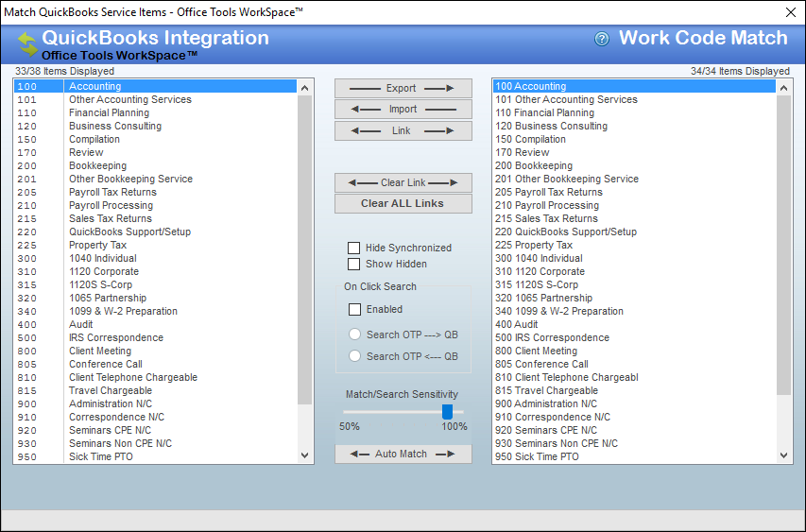Select Search OTP <--- QB radio
Viewport: 806px width, 532px height.
pyautogui.click(x=354, y=355)
